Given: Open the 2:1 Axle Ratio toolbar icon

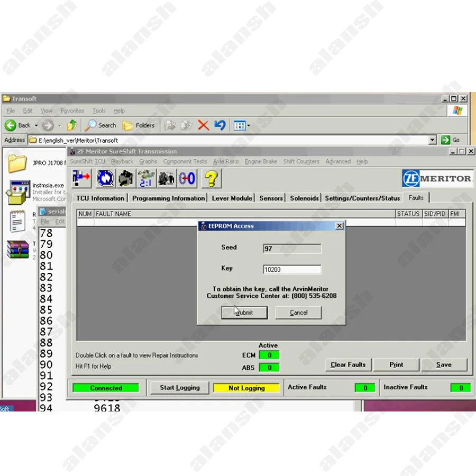Looking at the screenshot, I should [x=146, y=178].
